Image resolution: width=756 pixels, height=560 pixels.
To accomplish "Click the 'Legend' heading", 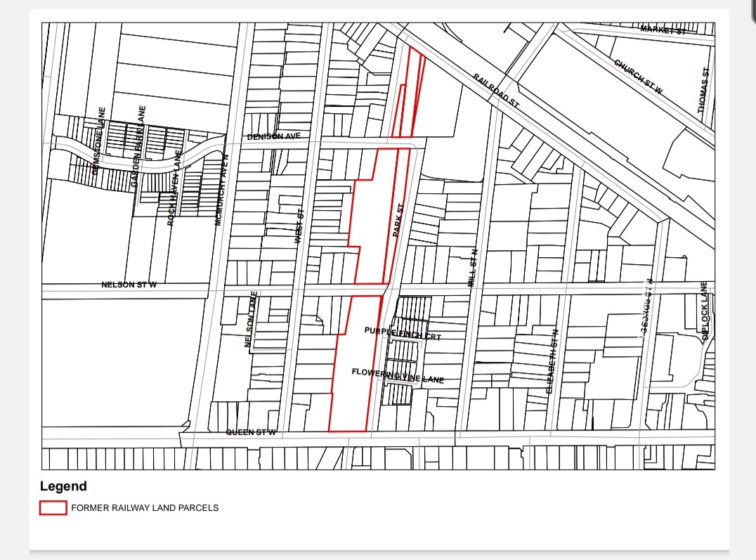I will [x=63, y=486].
